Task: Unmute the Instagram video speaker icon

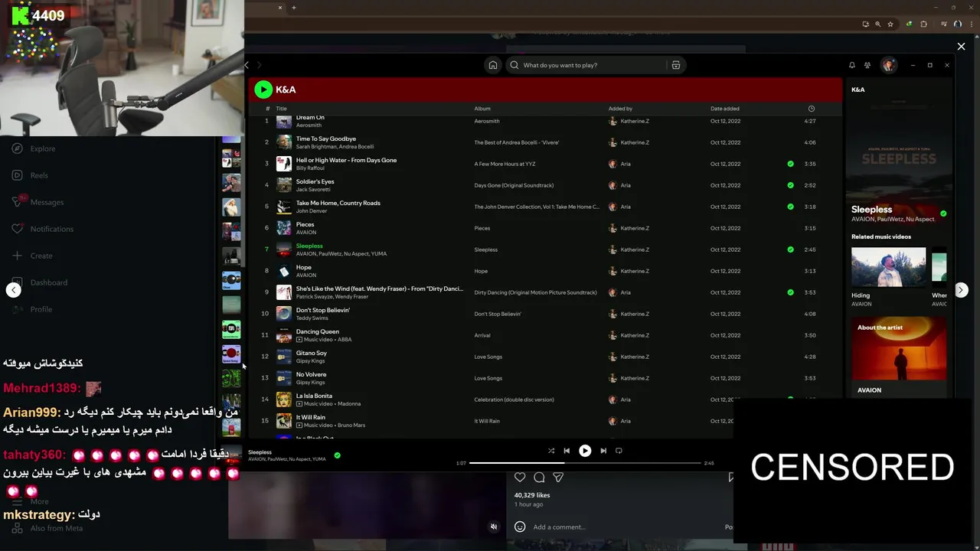Action: pyautogui.click(x=494, y=527)
